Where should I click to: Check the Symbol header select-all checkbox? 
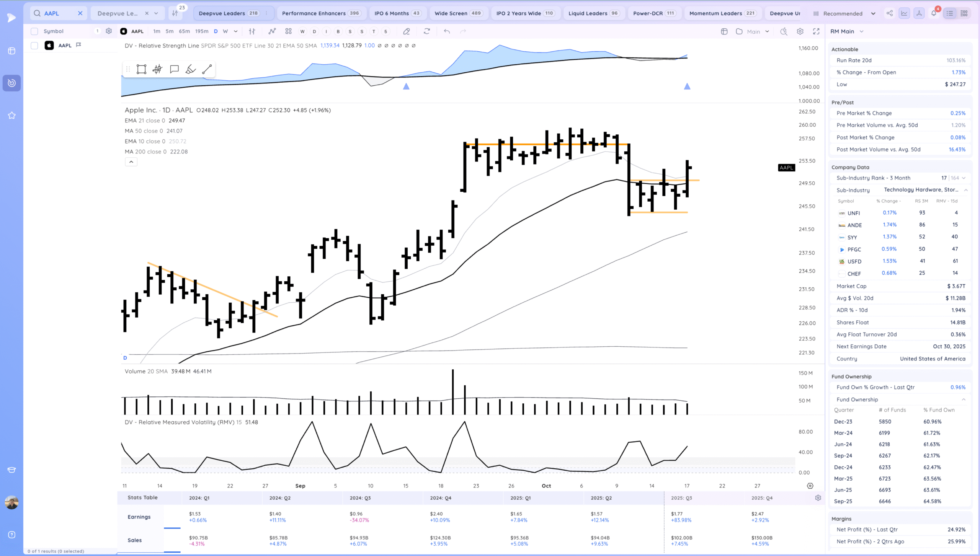[34, 31]
